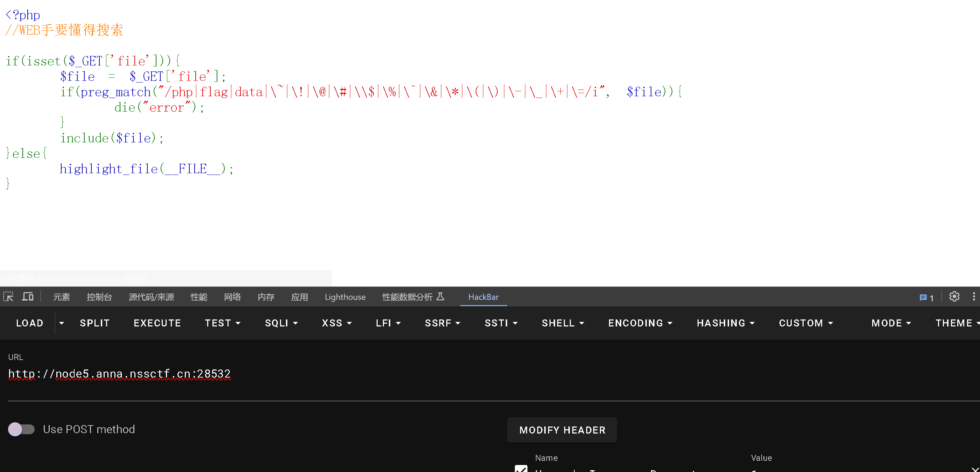Expand the LFI dropdown menu
Screen dimensions: 980x472
tap(388, 323)
